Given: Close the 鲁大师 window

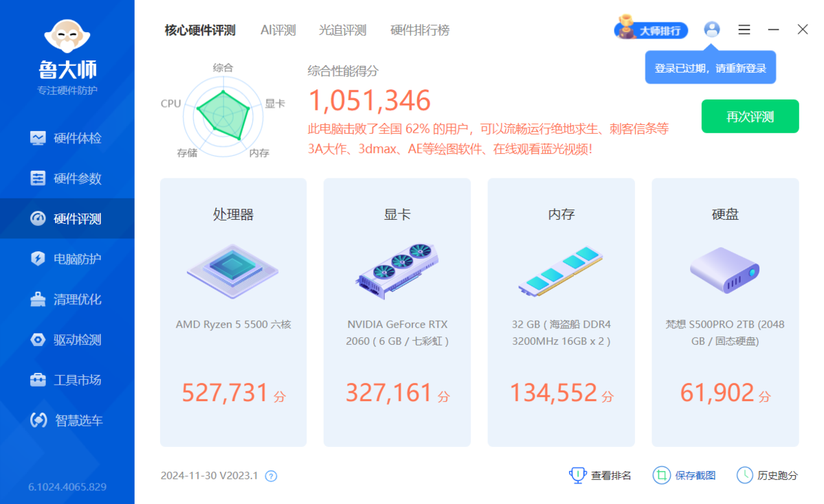Looking at the screenshot, I should pyautogui.click(x=803, y=30).
